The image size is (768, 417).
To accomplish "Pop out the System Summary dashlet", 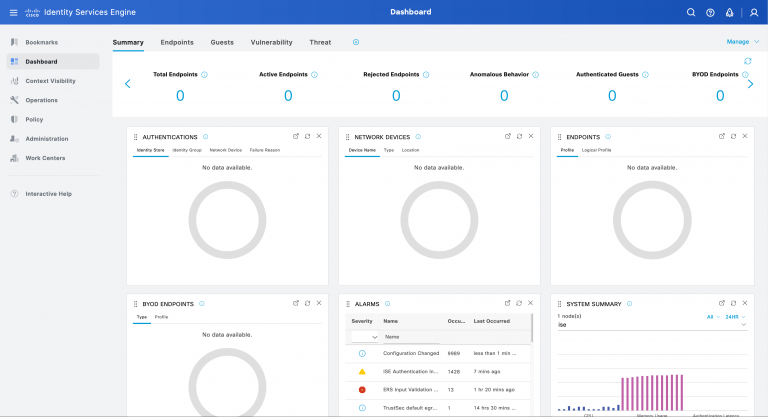I will pos(721,303).
